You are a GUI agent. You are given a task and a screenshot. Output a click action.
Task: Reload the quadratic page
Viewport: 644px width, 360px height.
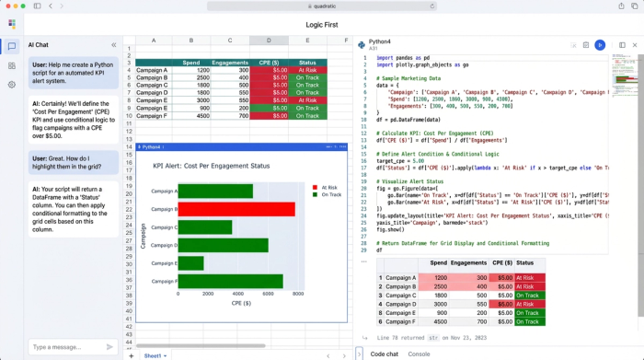431,6
